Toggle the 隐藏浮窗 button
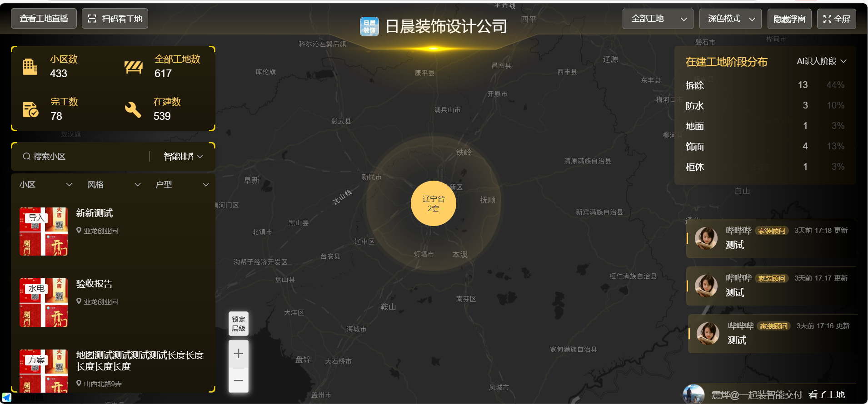This screenshot has height=404, width=868. tap(789, 19)
